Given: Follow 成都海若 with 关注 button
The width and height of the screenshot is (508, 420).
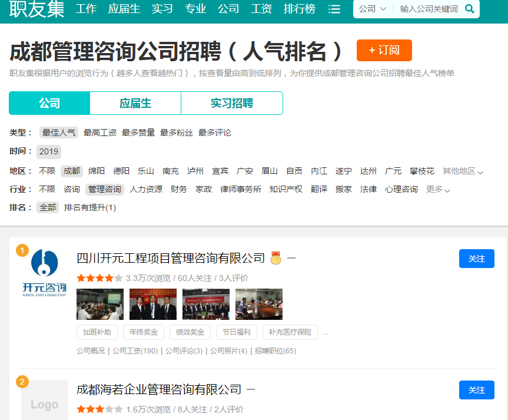Looking at the screenshot, I should (x=477, y=390).
